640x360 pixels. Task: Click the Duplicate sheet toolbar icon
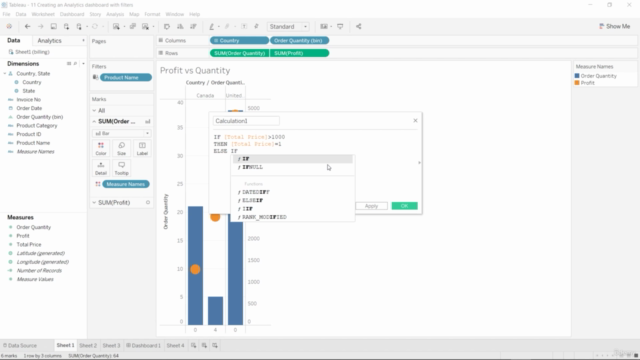point(133,27)
